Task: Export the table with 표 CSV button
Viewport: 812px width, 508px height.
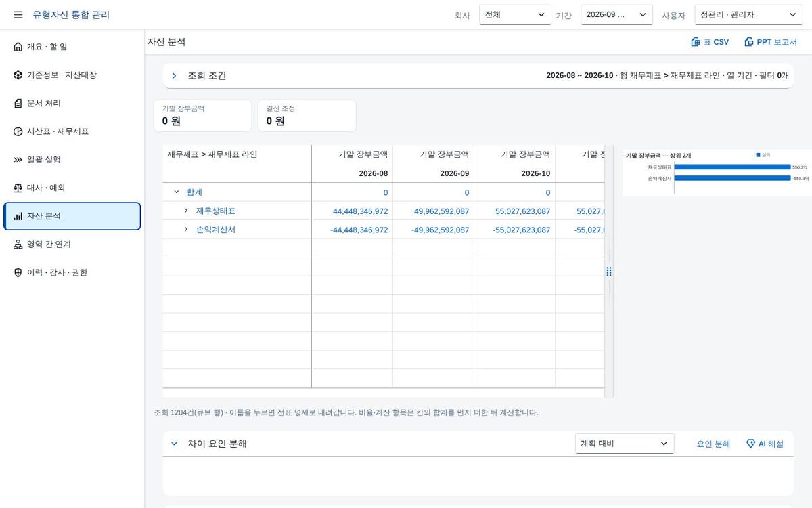Action: (710, 42)
